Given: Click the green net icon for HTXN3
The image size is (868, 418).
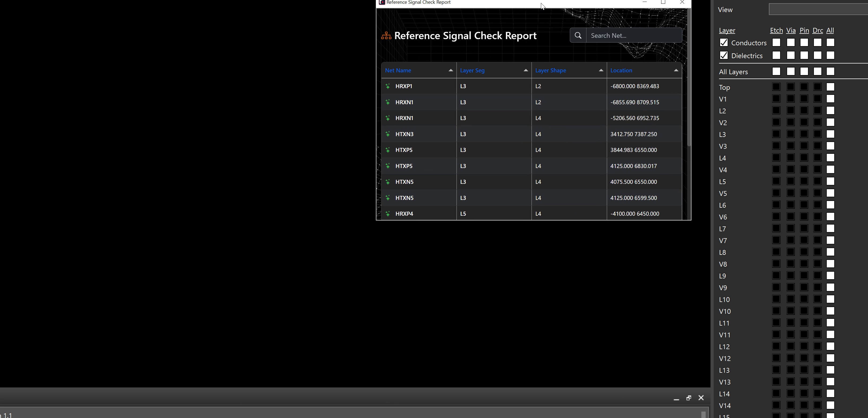Looking at the screenshot, I should point(388,134).
